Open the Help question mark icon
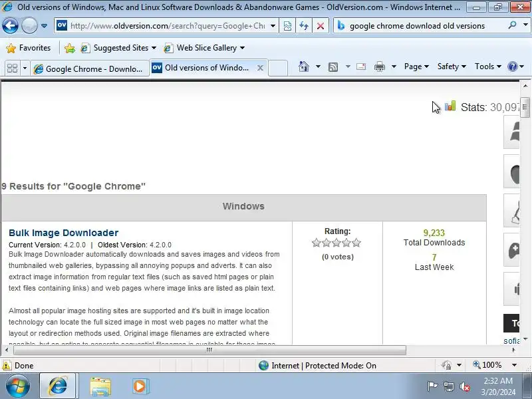532x399 pixels. 512,66
